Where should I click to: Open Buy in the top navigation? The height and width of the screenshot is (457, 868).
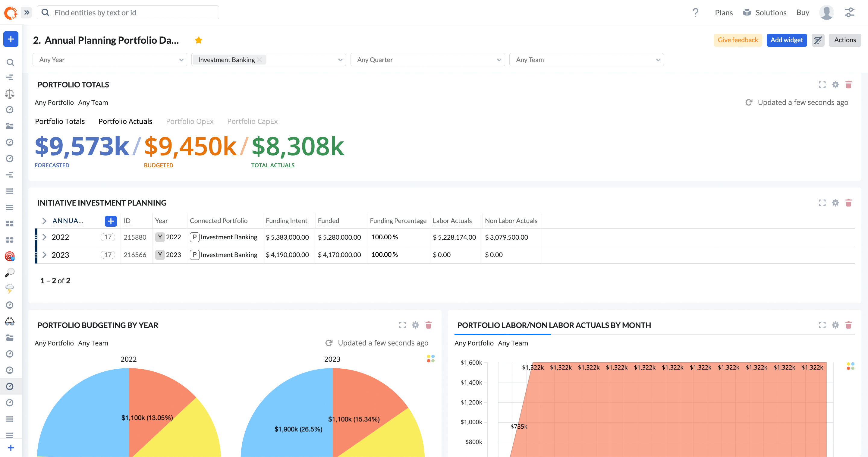point(803,12)
